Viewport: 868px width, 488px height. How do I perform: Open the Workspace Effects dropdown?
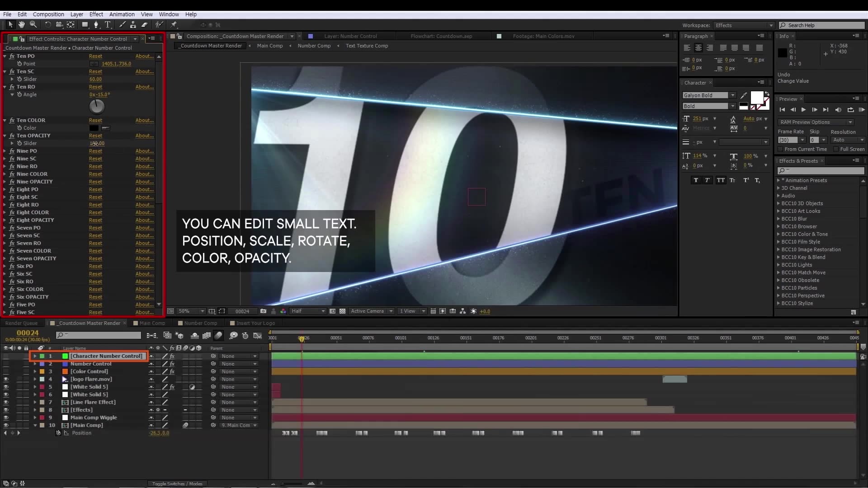[x=744, y=25]
